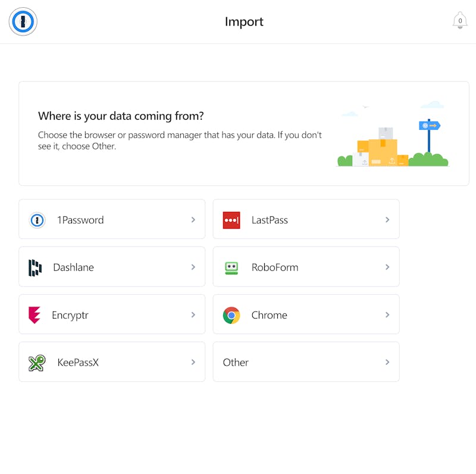This screenshot has width=476, height=474.
Task: Open the notifications bell
Action: tap(460, 21)
